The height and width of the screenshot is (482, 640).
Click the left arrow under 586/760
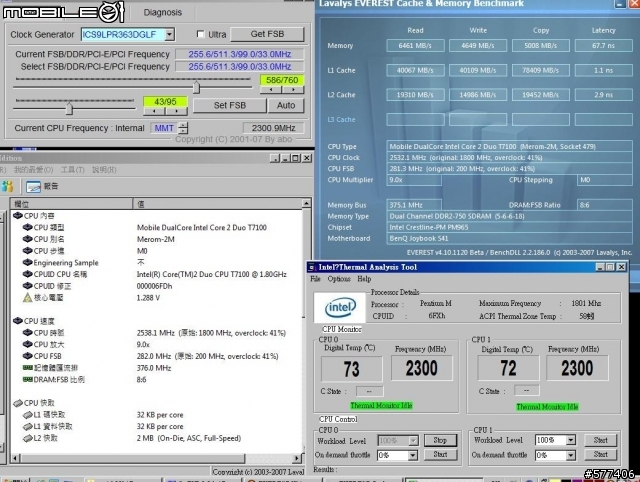(x=271, y=89)
